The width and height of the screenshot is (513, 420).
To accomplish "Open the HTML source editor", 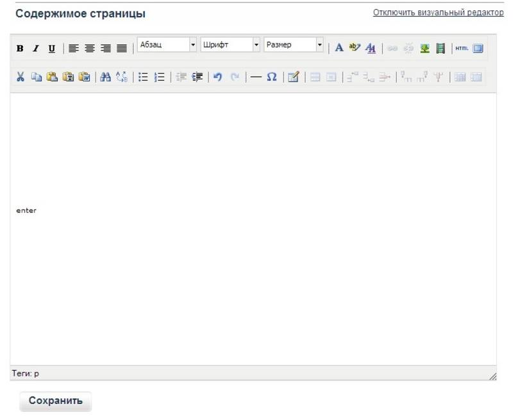I will pos(462,48).
